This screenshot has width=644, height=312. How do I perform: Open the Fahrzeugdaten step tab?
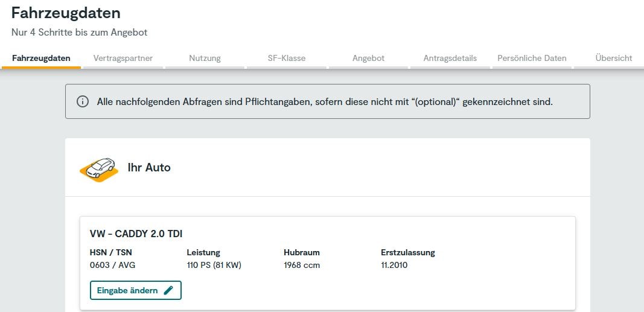pos(41,59)
